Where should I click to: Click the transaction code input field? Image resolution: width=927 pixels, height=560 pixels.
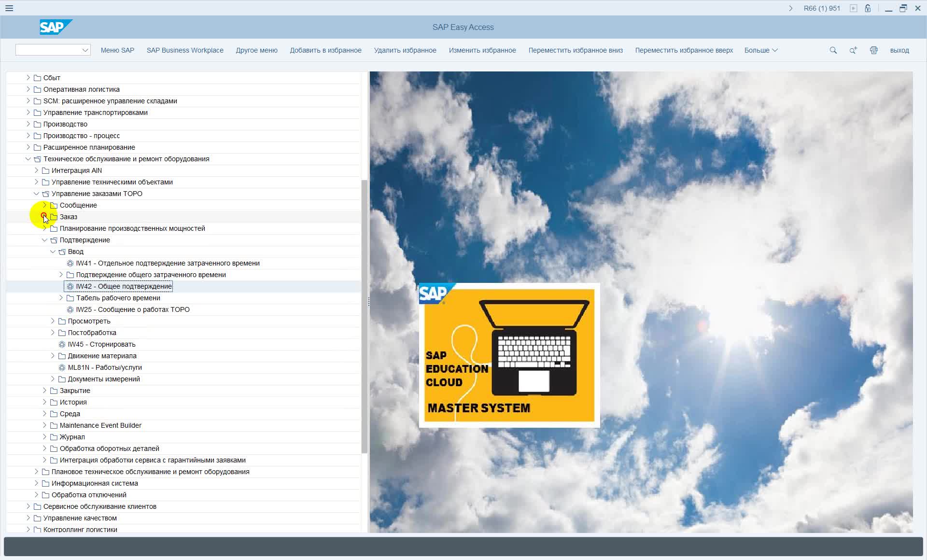pyautogui.click(x=48, y=50)
